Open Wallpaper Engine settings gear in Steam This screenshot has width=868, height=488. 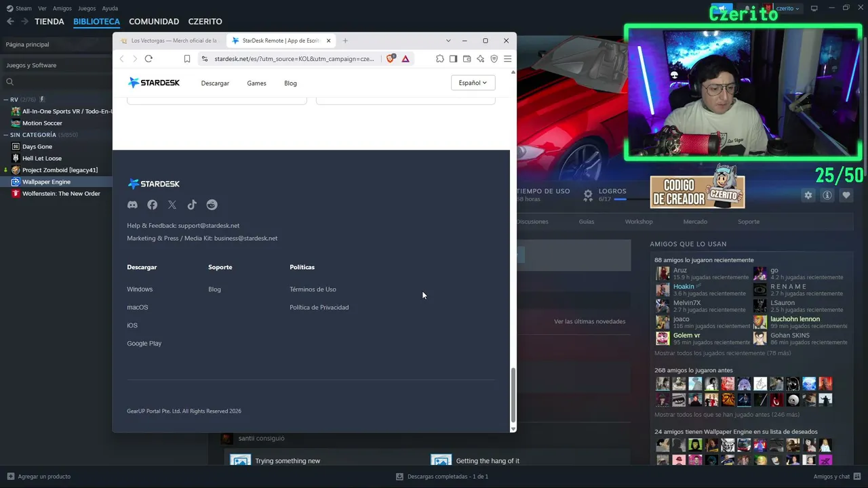pos(808,195)
